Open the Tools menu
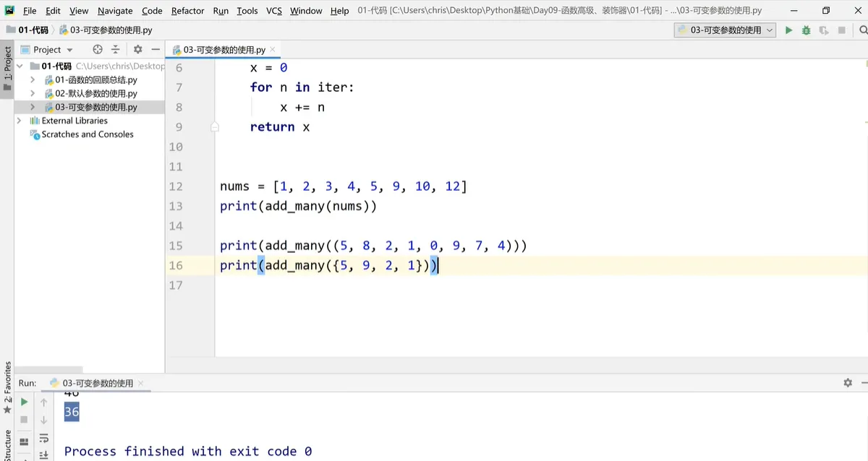The width and height of the screenshot is (868, 461). click(247, 11)
